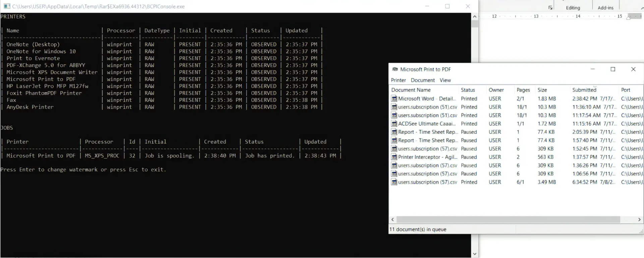The height and width of the screenshot is (258, 644).
Task: Open the View menu in print queue
Action: 445,80
